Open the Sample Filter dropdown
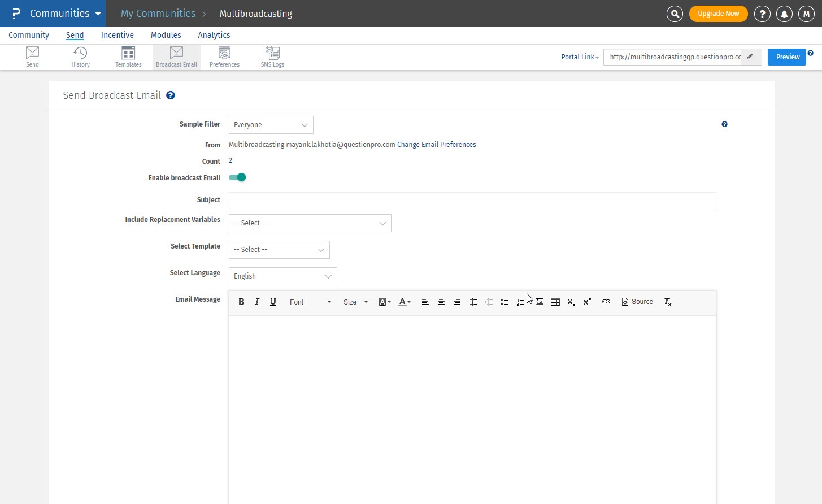The width and height of the screenshot is (822, 504). [x=271, y=125]
